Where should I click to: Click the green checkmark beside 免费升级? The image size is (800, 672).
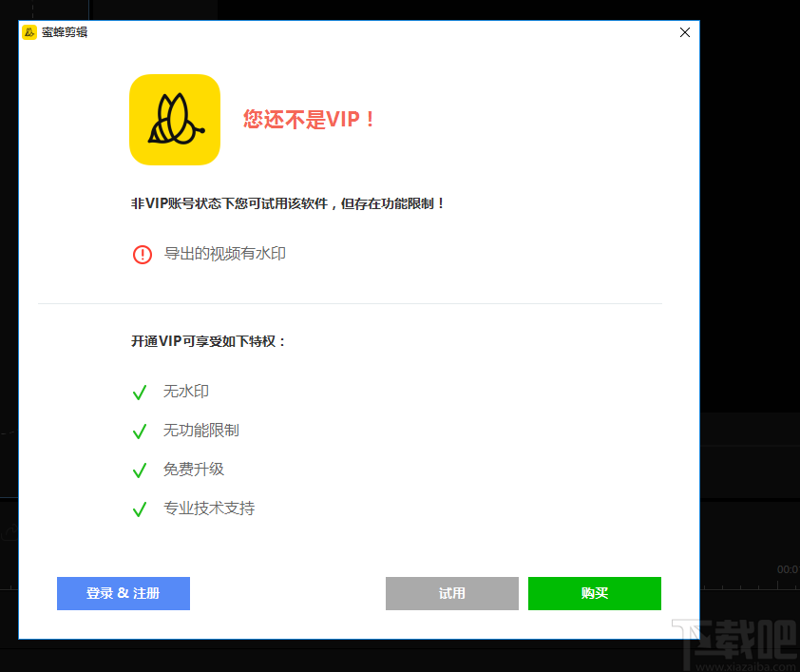(x=140, y=470)
